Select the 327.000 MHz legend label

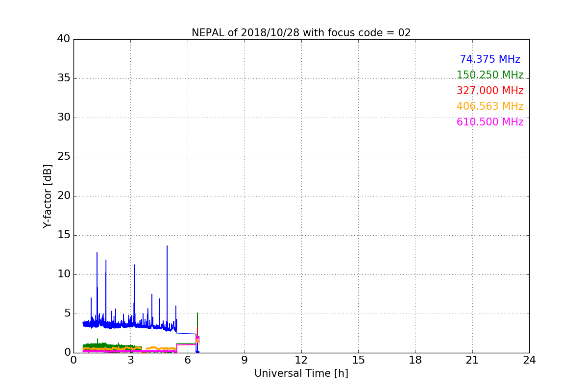point(490,91)
